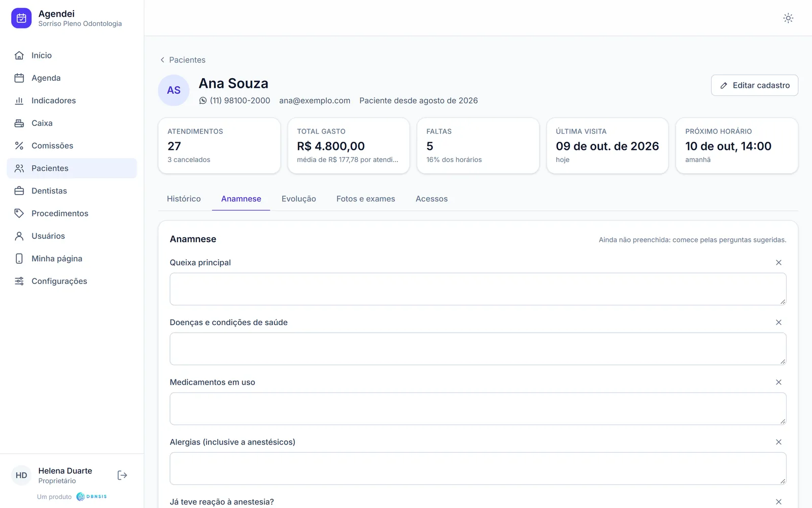Focus the Doenças e condições de saúde field

[478, 349]
